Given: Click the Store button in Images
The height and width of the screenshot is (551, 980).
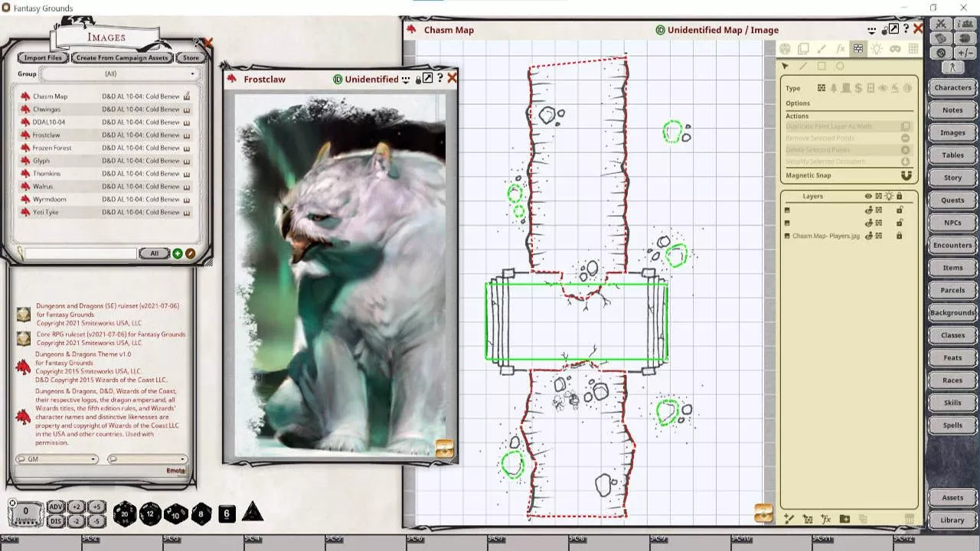Looking at the screenshot, I should [191, 58].
